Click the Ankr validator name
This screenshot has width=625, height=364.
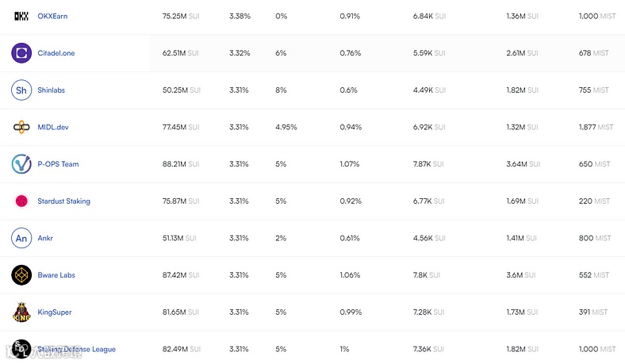coord(46,238)
